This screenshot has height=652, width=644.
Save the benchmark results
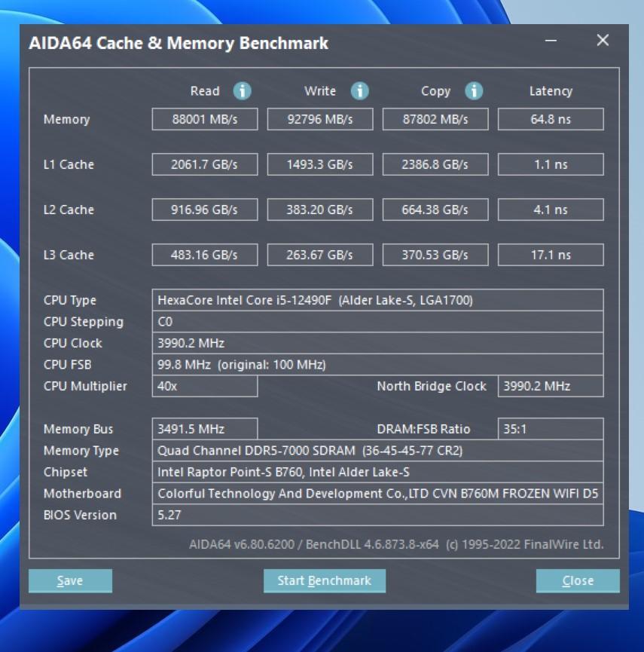tap(70, 580)
